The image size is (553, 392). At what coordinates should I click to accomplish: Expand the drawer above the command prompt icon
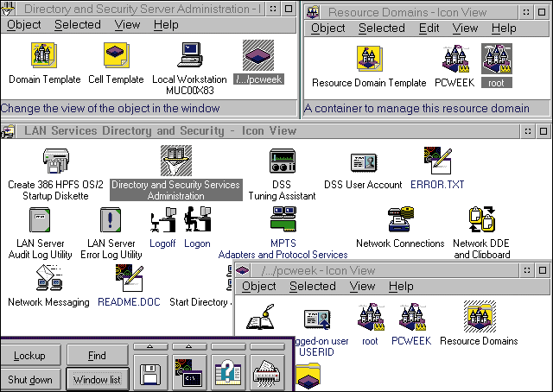tap(189, 347)
